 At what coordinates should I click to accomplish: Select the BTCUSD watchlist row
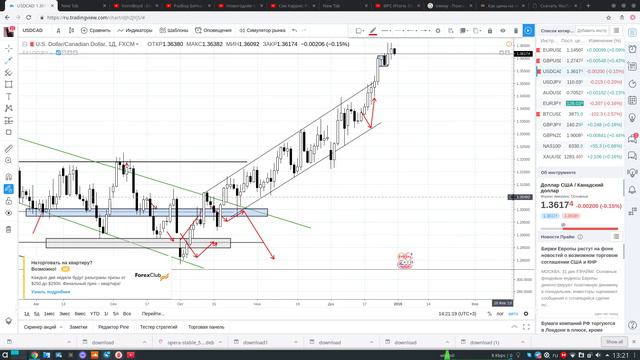(x=580, y=114)
